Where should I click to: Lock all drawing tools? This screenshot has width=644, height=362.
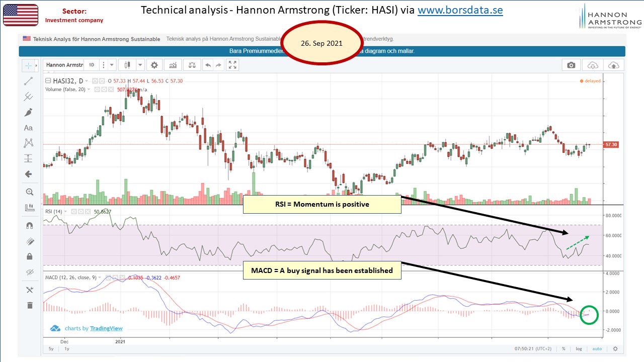click(29, 256)
